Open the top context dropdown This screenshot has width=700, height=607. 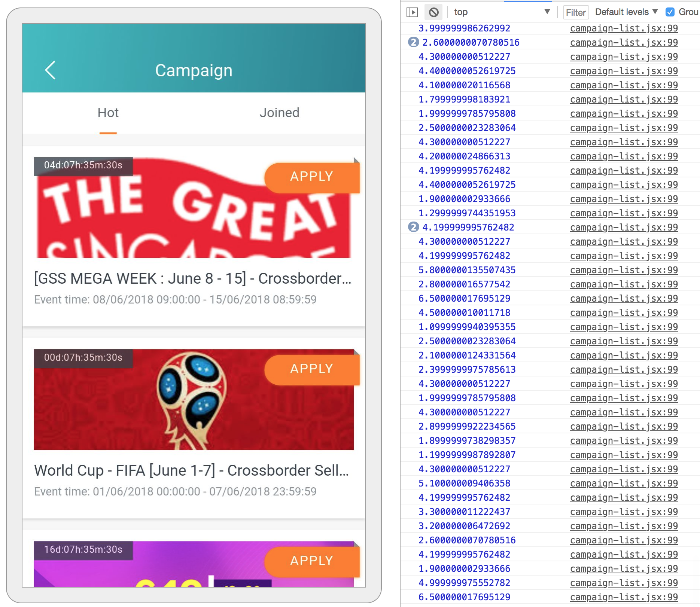[502, 12]
